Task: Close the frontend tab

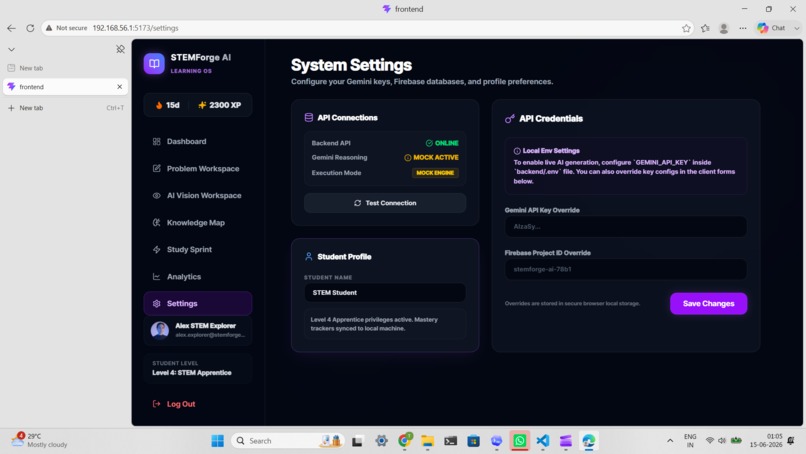Action: (120, 87)
